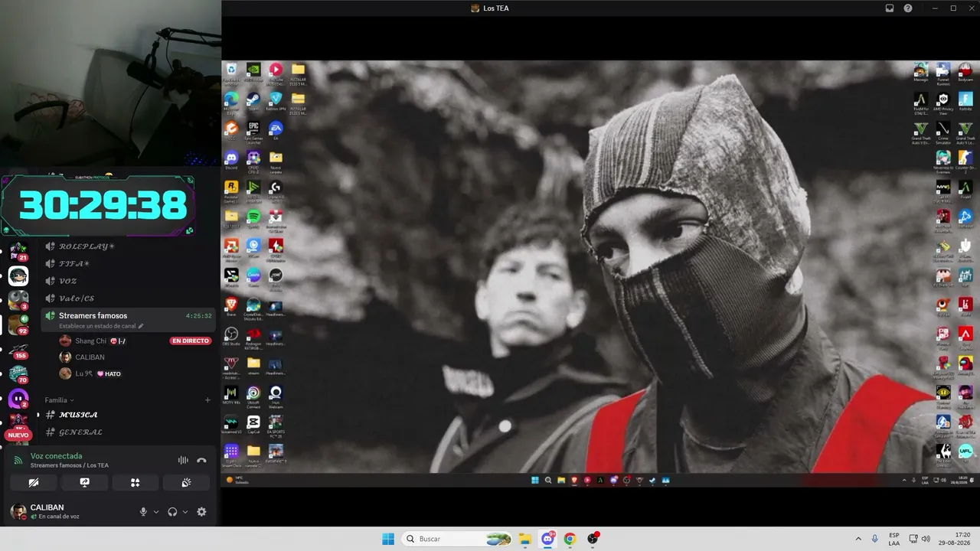Viewport: 980px width, 551px height.
Task: Click Epic Games Launcher on streamed desktop
Action: [x=253, y=130]
